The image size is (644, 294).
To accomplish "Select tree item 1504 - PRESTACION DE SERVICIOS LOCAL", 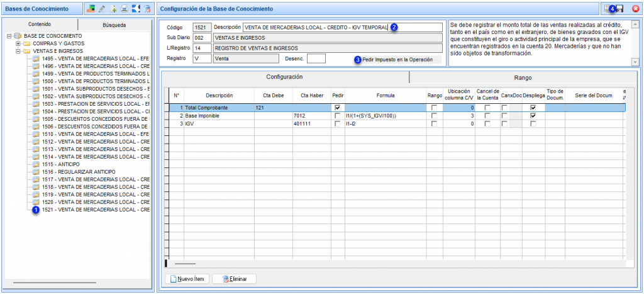I will point(96,111).
